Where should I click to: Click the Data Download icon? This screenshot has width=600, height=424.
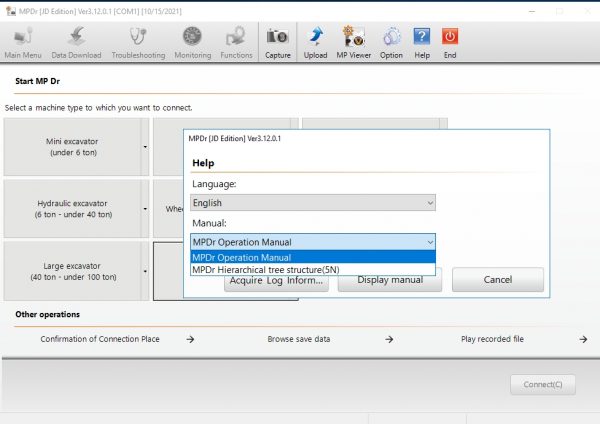click(x=76, y=43)
